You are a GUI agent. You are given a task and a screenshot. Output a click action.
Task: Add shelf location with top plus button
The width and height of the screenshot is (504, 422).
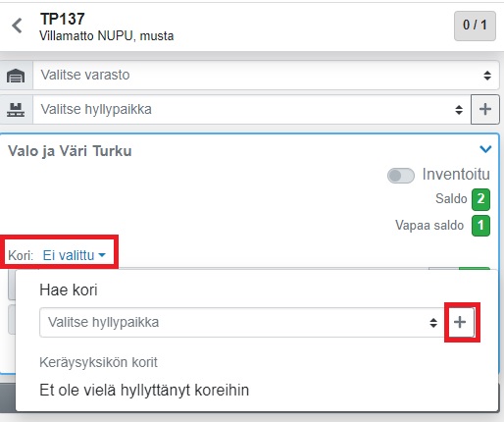[485, 109]
